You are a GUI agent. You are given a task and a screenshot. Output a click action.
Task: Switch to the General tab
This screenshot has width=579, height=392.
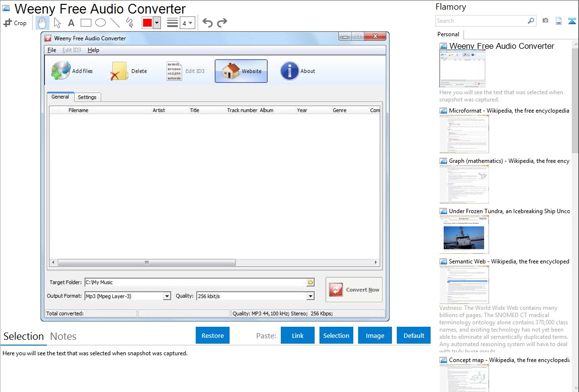60,97
